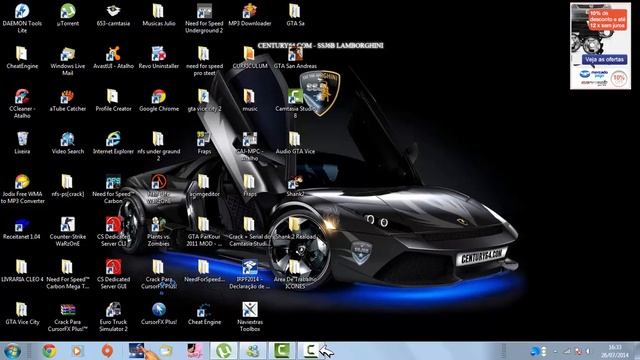Open LIVRARIA CLEO 4 folder

[22, 271]
